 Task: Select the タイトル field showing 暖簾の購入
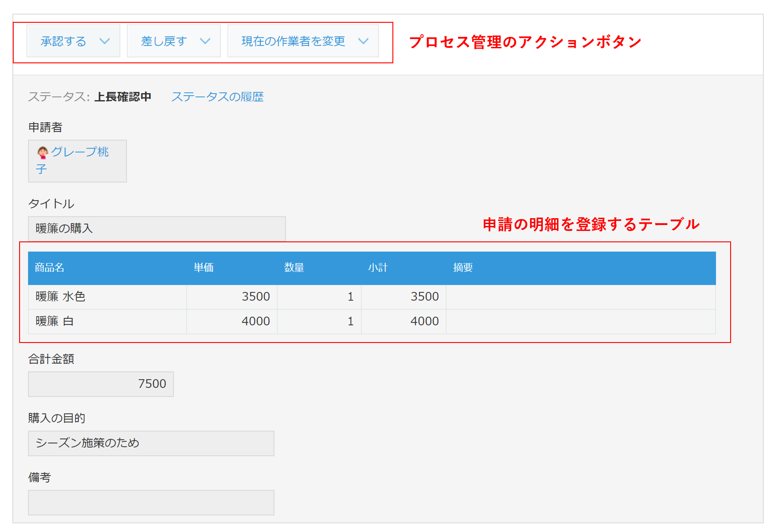click(x=156, y=229)
